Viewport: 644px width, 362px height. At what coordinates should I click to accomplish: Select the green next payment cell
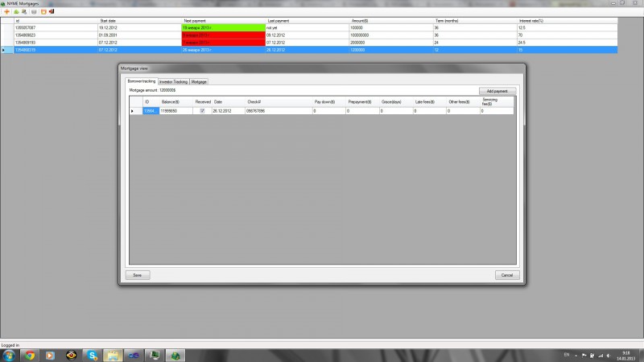[224, 27]
